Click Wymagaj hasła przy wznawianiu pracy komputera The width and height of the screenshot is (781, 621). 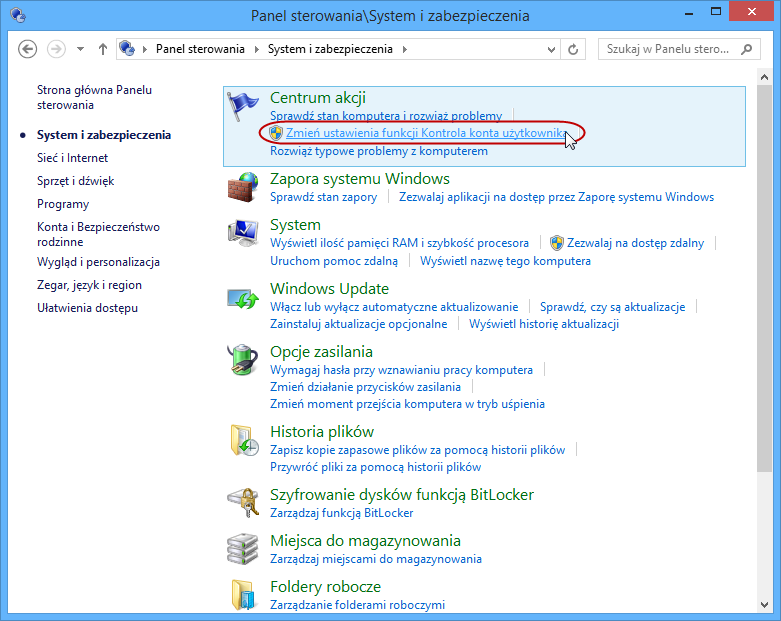(x=401, y=370)
